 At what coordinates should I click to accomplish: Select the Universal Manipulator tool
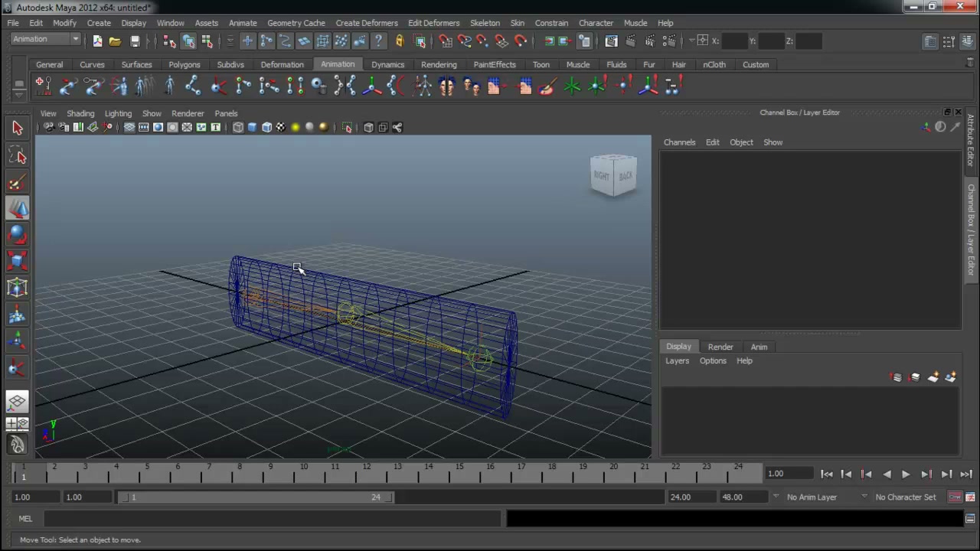pos(18,288)
